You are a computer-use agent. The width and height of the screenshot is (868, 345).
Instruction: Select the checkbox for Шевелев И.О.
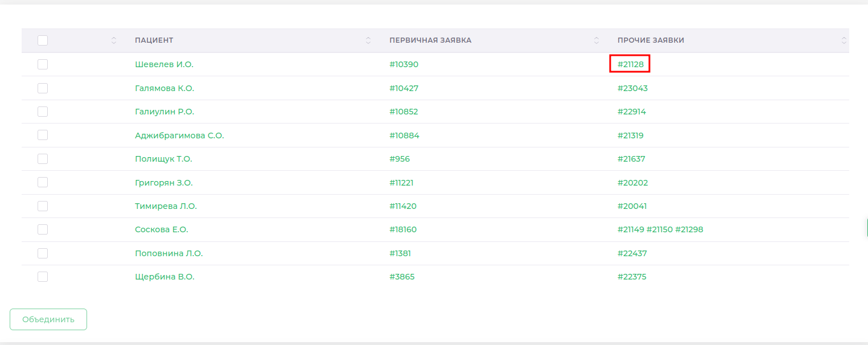(x=43, y=64)
